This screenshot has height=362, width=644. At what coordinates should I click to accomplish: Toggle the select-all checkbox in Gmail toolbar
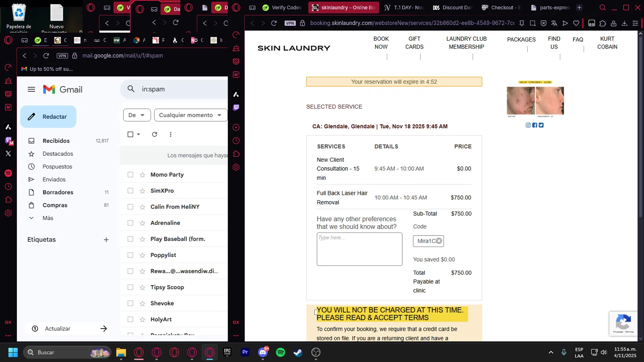pos(131,134)
